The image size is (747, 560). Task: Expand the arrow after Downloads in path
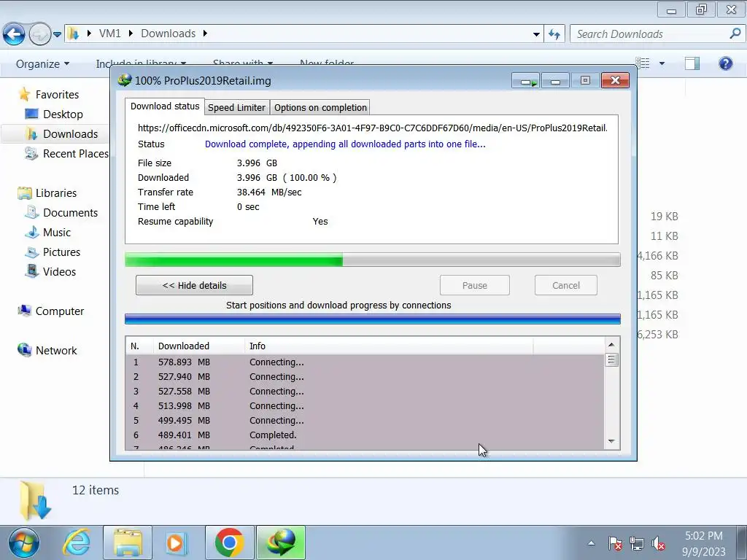(205, 34)
